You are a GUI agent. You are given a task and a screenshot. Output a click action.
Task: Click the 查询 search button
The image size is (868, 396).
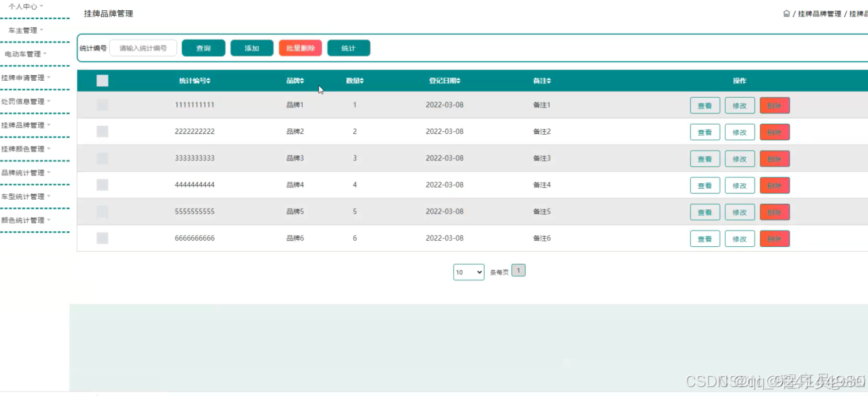[x=204, y=48]
